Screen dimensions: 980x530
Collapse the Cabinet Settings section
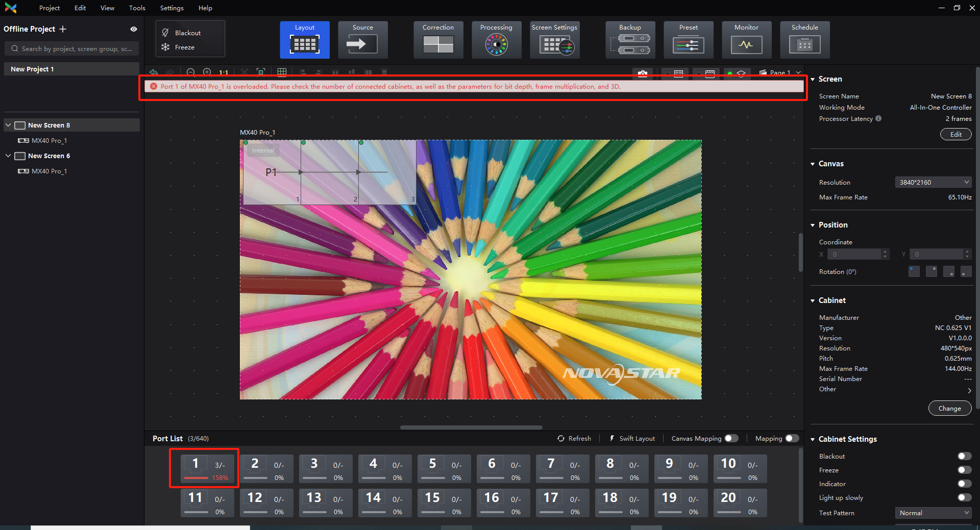pos(813,439)
